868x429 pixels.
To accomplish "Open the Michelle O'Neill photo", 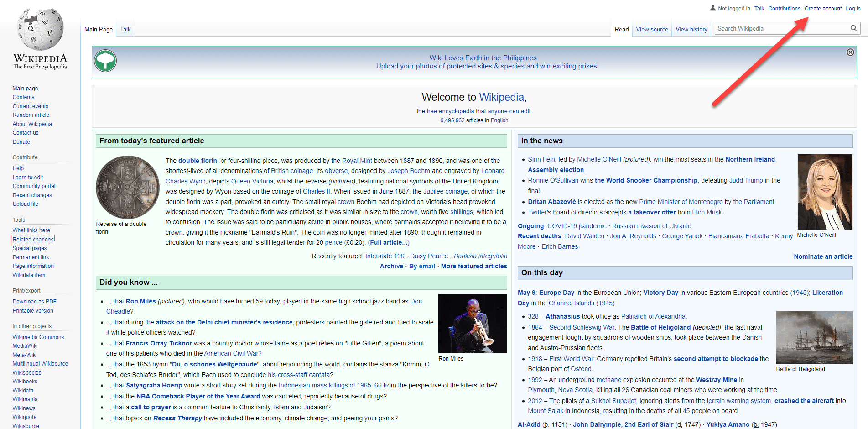I will tap(825, 192).
